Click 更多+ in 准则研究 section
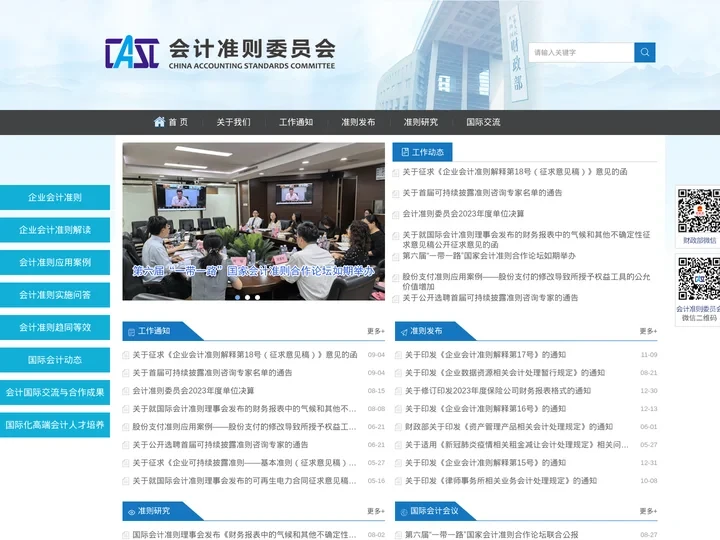 (376, 511)
